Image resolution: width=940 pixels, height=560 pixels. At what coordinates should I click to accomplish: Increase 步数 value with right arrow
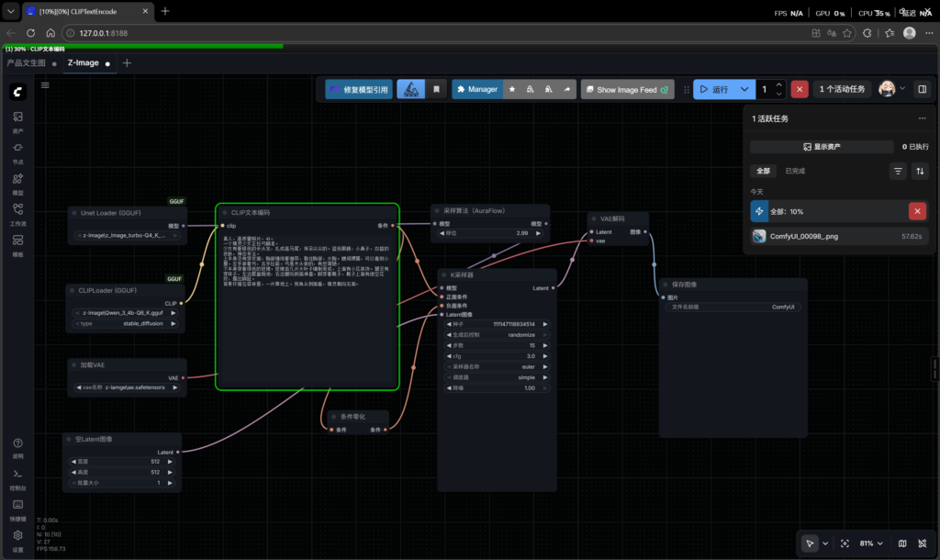549,344
